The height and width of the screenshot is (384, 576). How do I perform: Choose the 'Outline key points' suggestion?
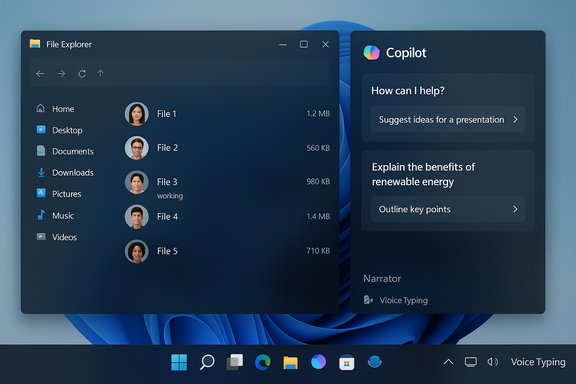tap(448, 209)
